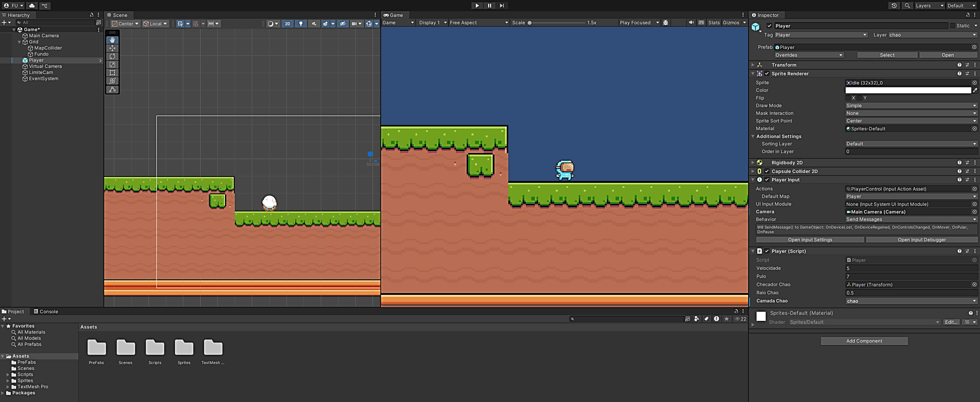Open the Behavior Send Messages dropdown

(911, 220)
